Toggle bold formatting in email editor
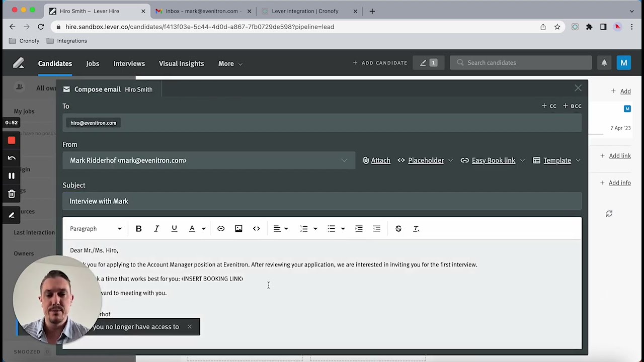Screen dimensions: 644x362 point(138,229)
